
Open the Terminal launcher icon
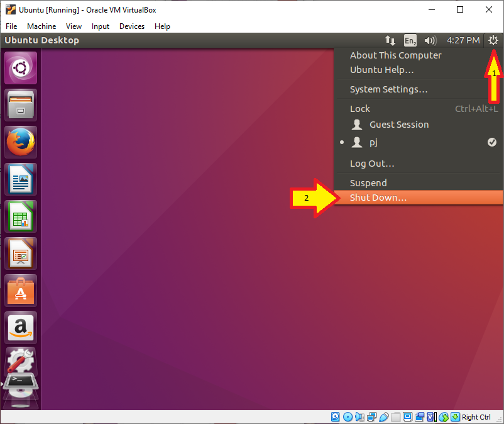coord(21,382)
